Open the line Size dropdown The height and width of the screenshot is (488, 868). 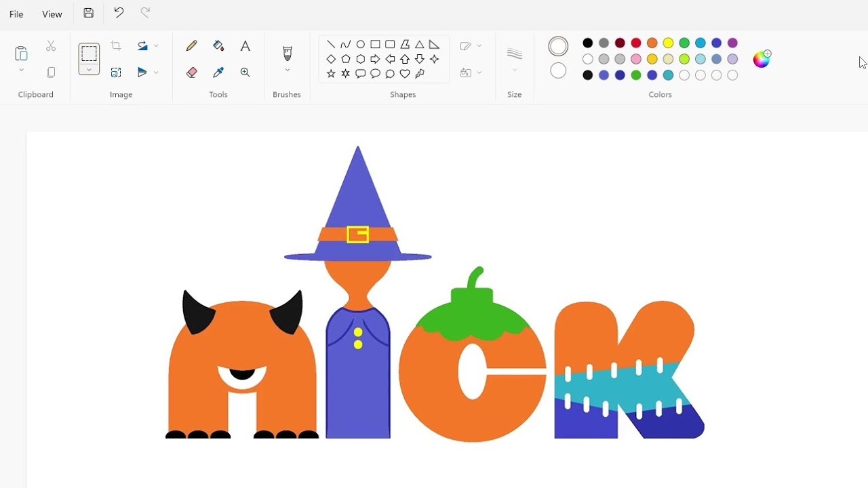pos(515,60)
